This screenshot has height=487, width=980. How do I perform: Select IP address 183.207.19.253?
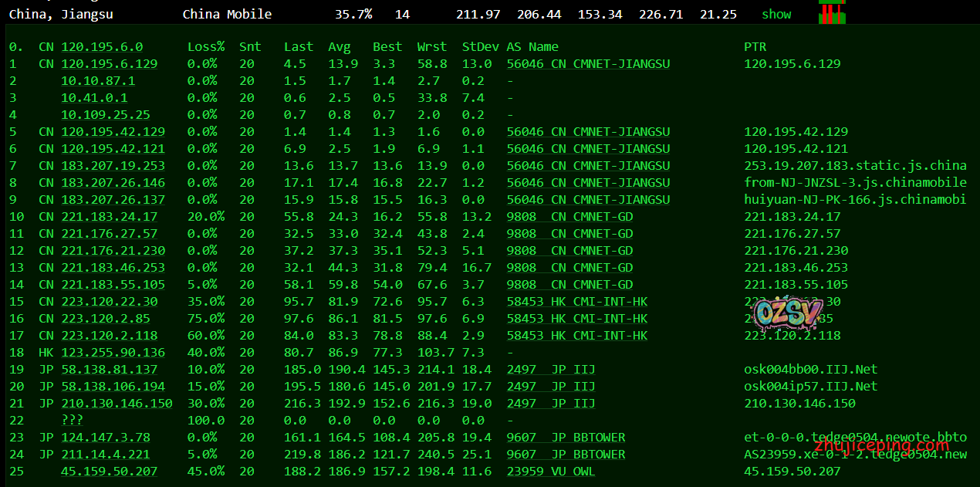[x=113, y=166]
